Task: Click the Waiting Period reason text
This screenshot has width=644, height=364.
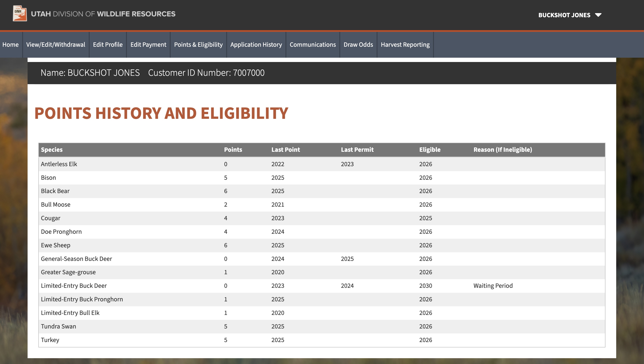Action: pyautogui.click(x=493, y=285)
